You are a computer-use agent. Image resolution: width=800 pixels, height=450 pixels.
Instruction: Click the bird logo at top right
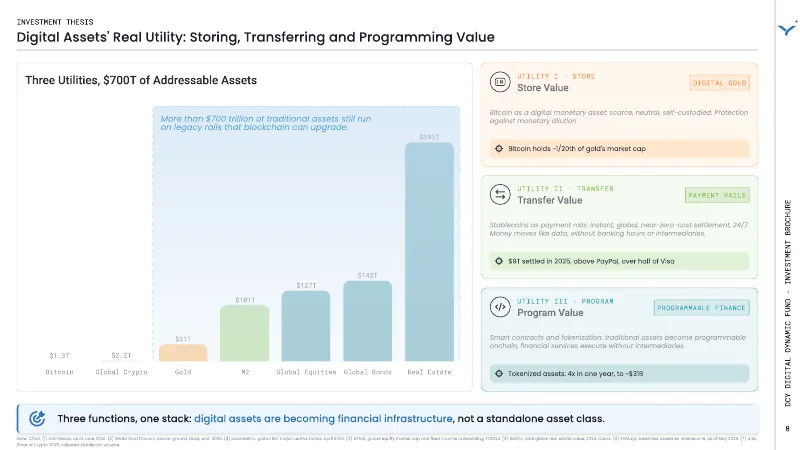(x=788, y=29)
